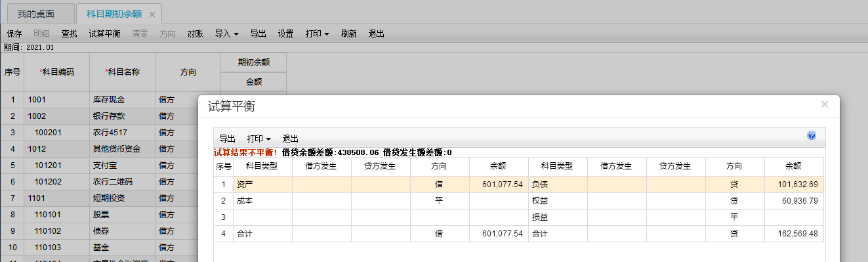Click the 101,632.69 balance value
This screenshot has width=868, height=262.
(798, 185)
